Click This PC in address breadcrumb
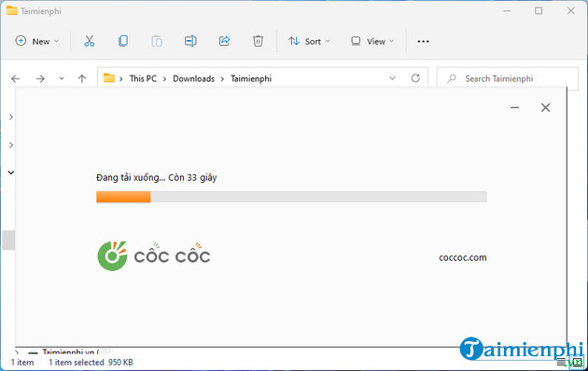 [x=143, y=78]
